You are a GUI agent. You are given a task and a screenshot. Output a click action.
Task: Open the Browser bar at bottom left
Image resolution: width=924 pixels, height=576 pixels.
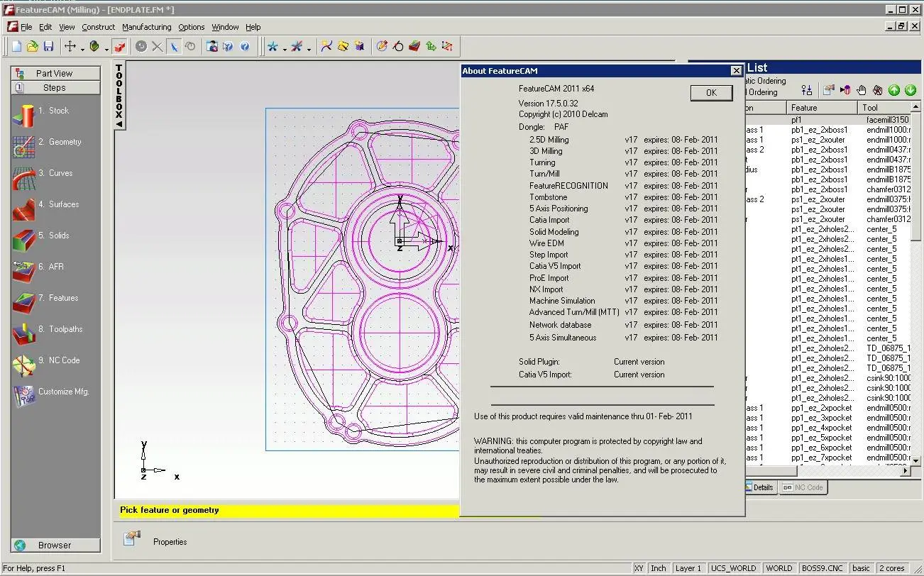[x=55, y=545]
